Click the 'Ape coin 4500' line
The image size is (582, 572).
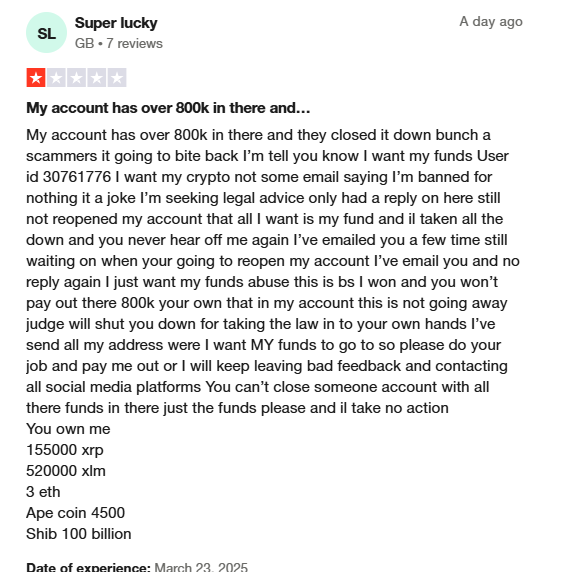(x=75, y=513)
